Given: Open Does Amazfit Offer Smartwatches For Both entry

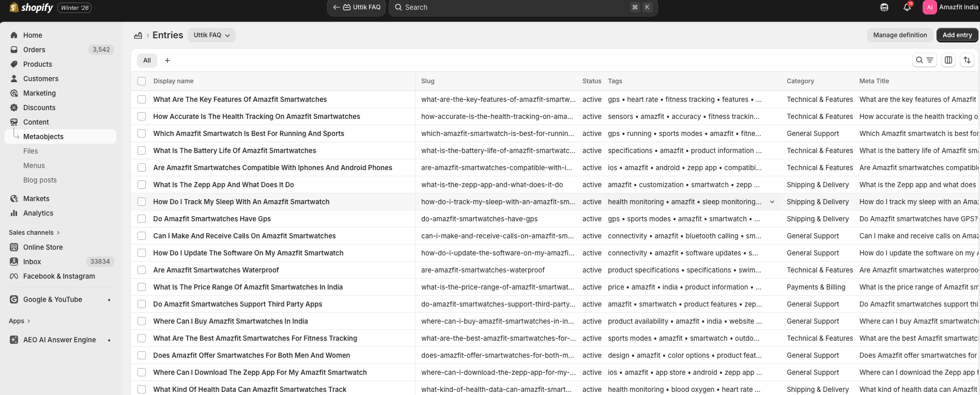Looking at the screenshot, I should [252, 355].
